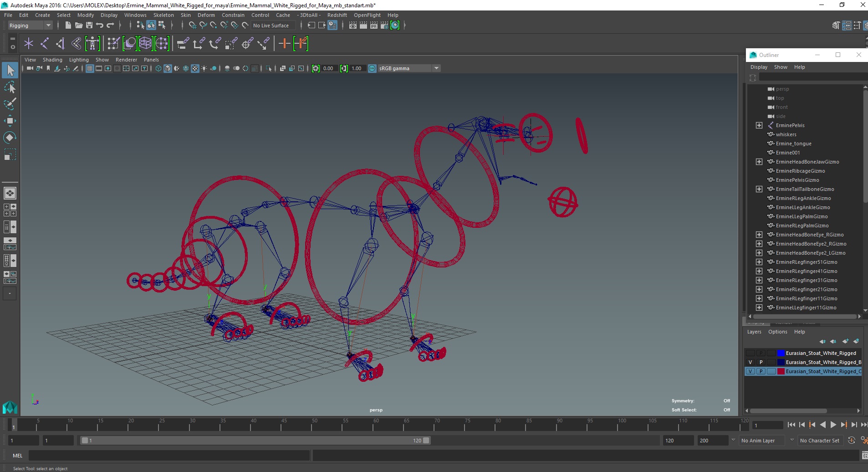Click Step Forward One Key button
The width and height of the screenshot is (868, 472).
click(843, 425)
